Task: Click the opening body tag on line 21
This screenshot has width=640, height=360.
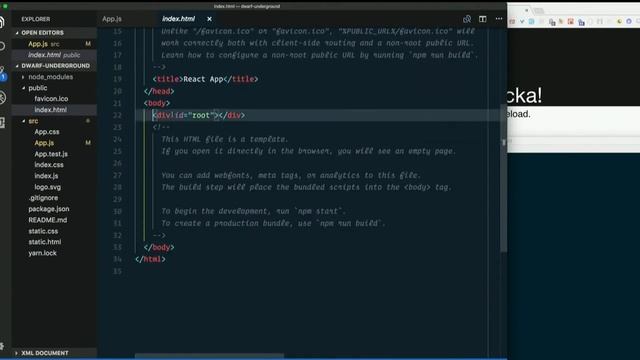Action: tap(157, 103)
